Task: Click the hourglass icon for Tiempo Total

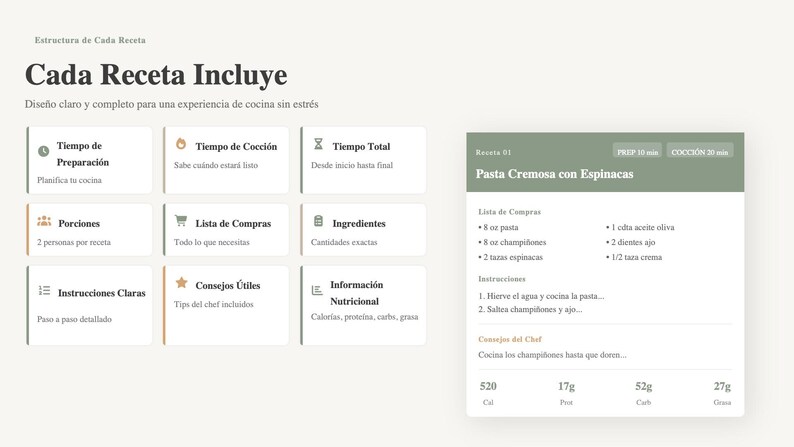Action: 318,144
